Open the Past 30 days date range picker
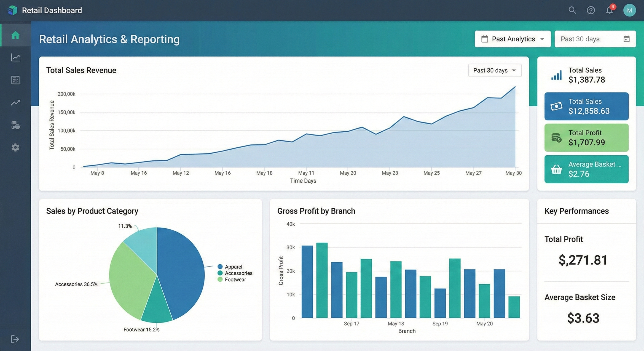This screenshot has width=644, height=351. point(595,39)
